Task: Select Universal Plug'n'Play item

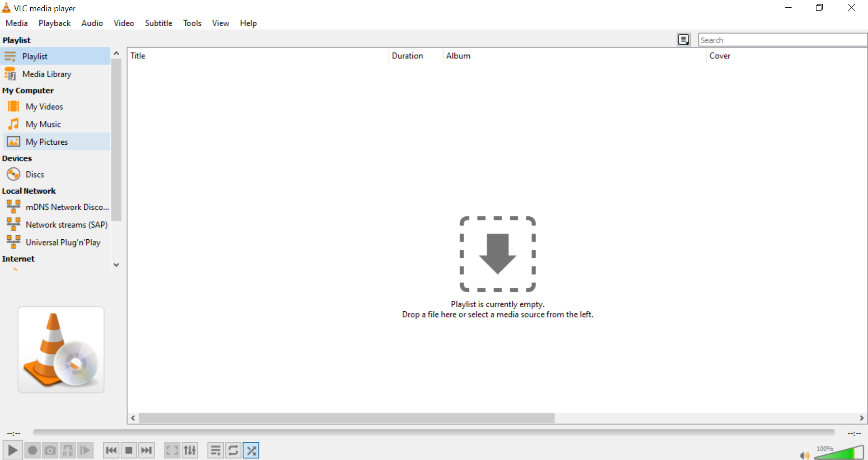Action: [x=57, y=242]
